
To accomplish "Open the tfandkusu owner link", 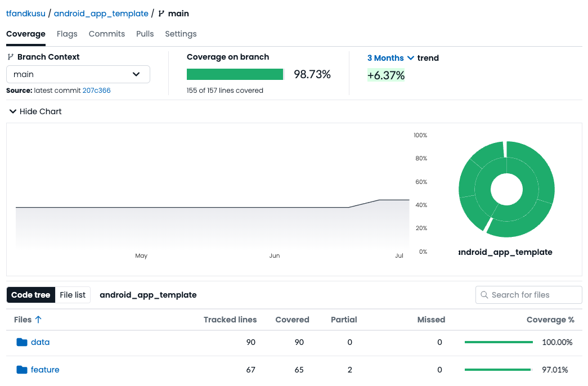I will click(26, 14).
